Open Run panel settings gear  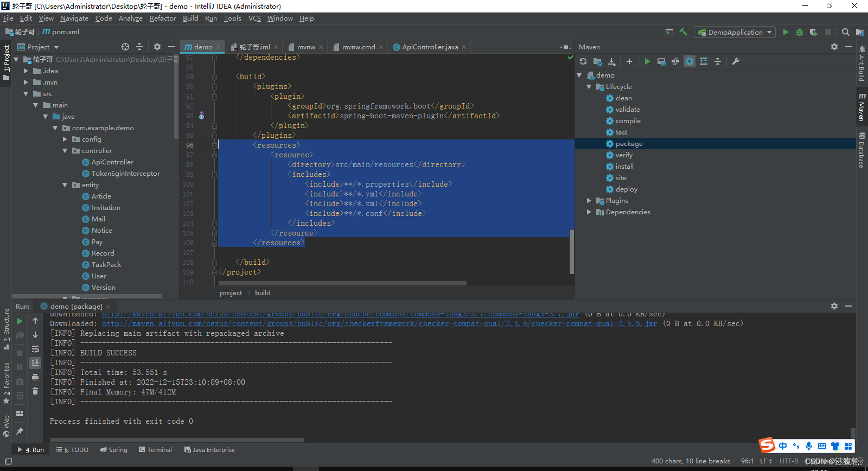click(834, 306)
